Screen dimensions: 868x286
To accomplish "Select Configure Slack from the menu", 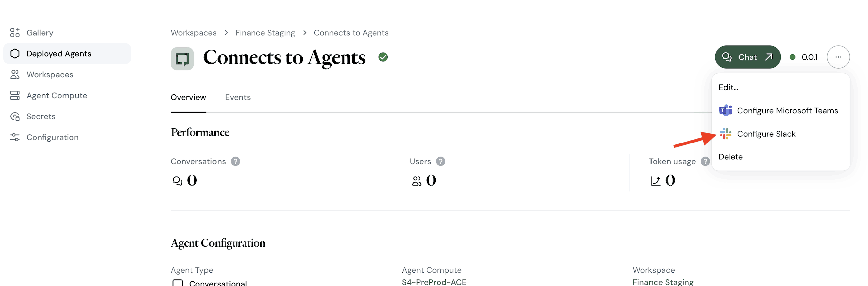I will point(767,134).
